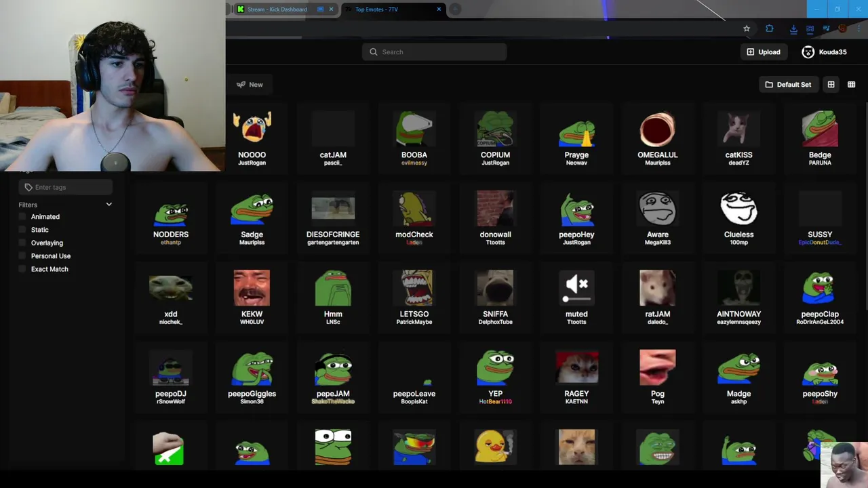Click the Enter tags field
The height and width of the screenshot is (488, 868).
point(65,187)
